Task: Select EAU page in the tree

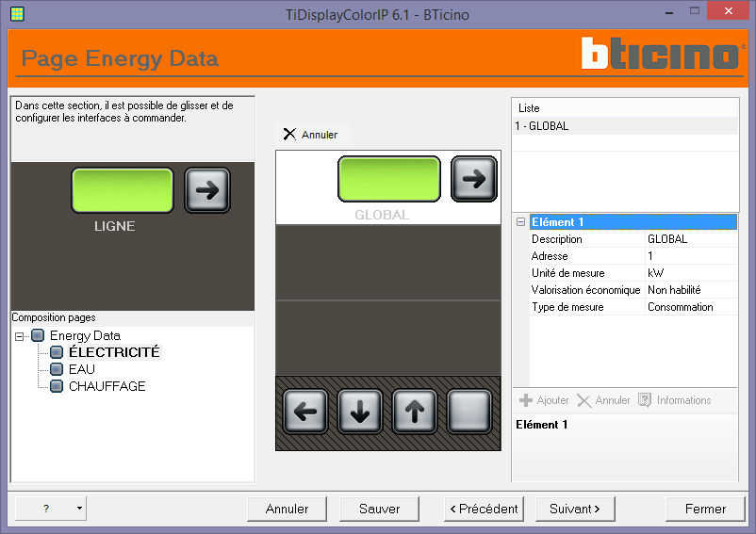Action: [x=81, y=369]
